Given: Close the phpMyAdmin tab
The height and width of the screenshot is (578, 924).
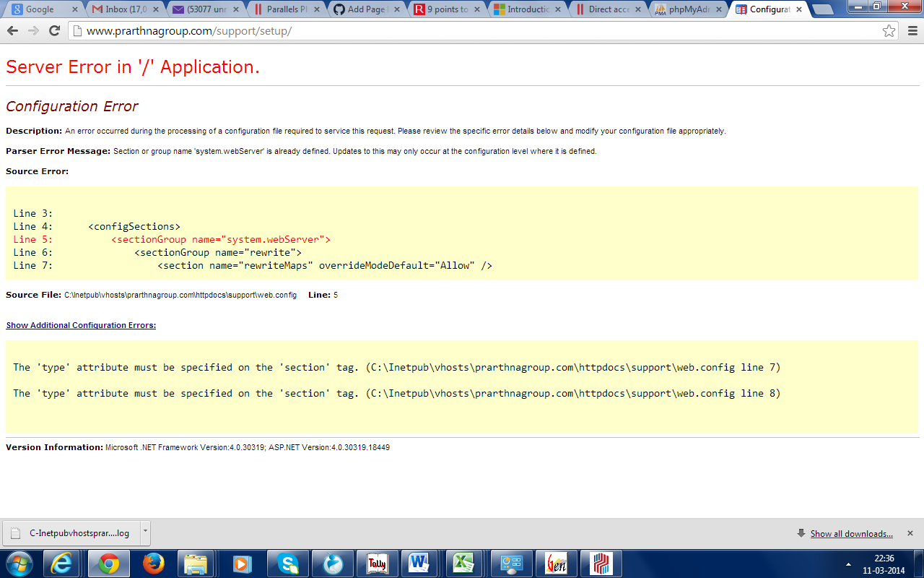Looking at the screenshot, I should [x=718, y=9].
